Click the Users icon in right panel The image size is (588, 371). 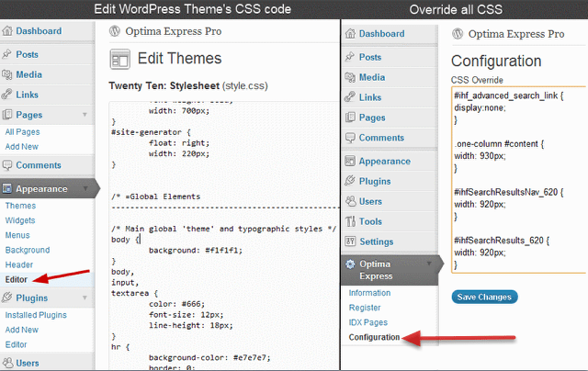coord(350,201)
